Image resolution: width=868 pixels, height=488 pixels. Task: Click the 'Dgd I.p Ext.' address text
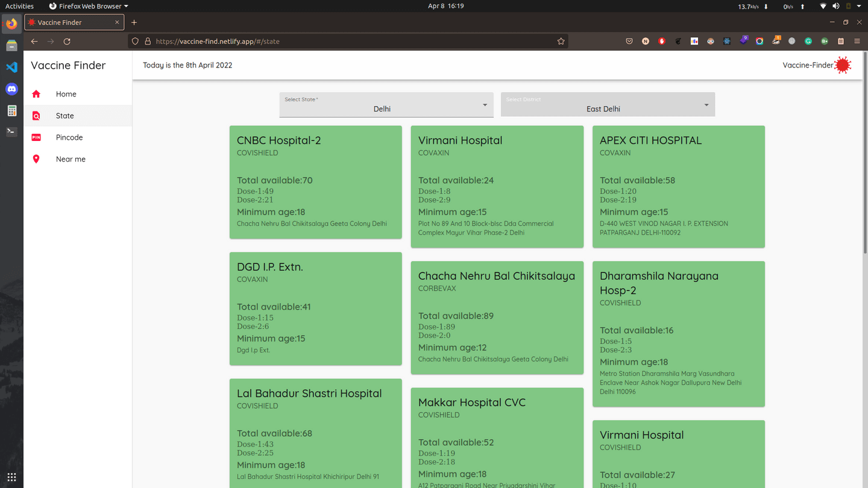253,350
